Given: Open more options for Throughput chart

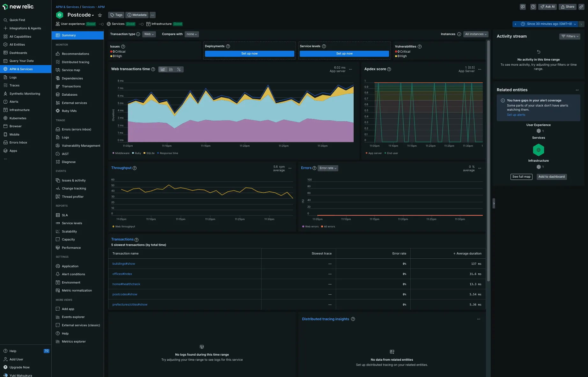Looking at the screenshot, I should click(290, 168).
